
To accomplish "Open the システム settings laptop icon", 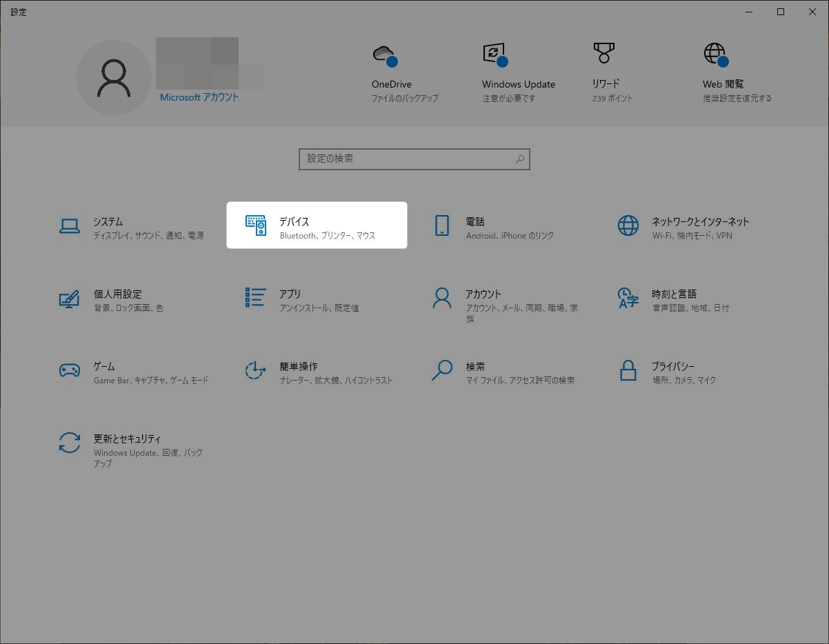I will coord(70,226).
